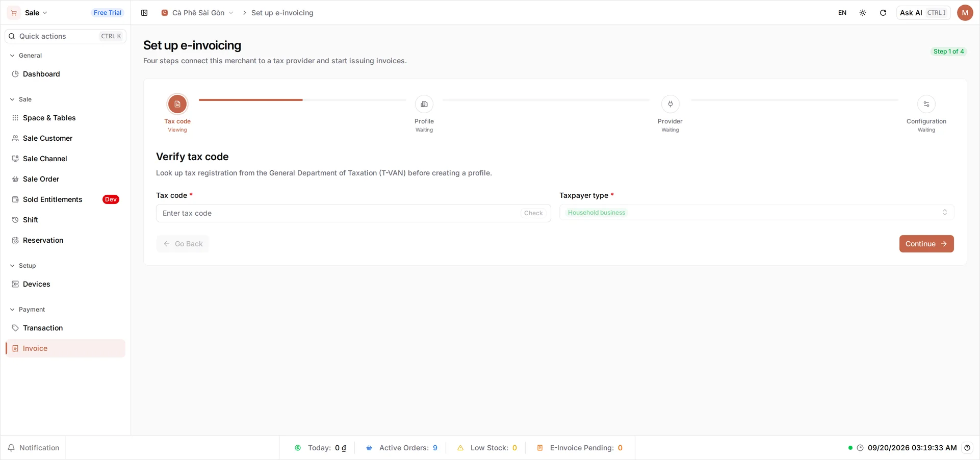Click the Free Trial badge
Image resolution: width=980 pixels, height=460 pixels.
108,13
